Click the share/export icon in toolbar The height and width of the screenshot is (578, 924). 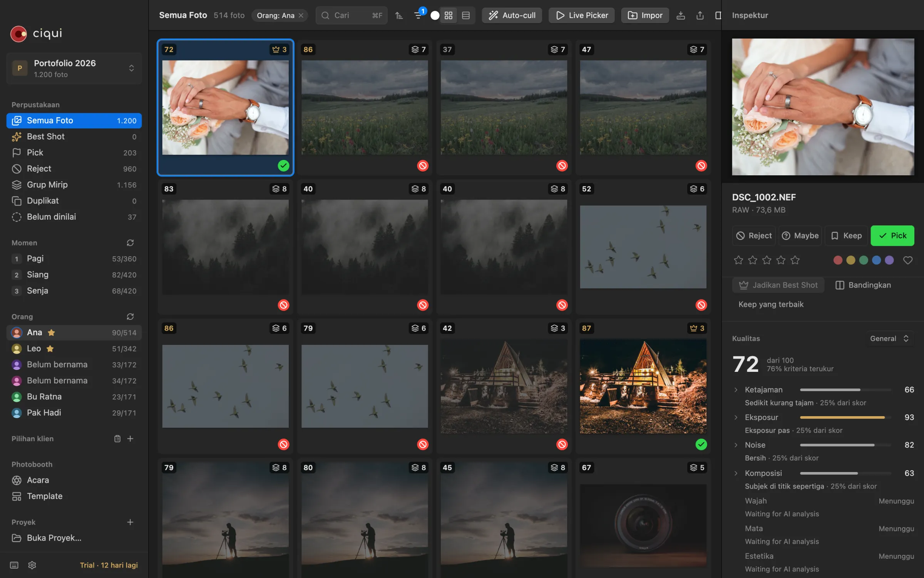pos(700,15)
